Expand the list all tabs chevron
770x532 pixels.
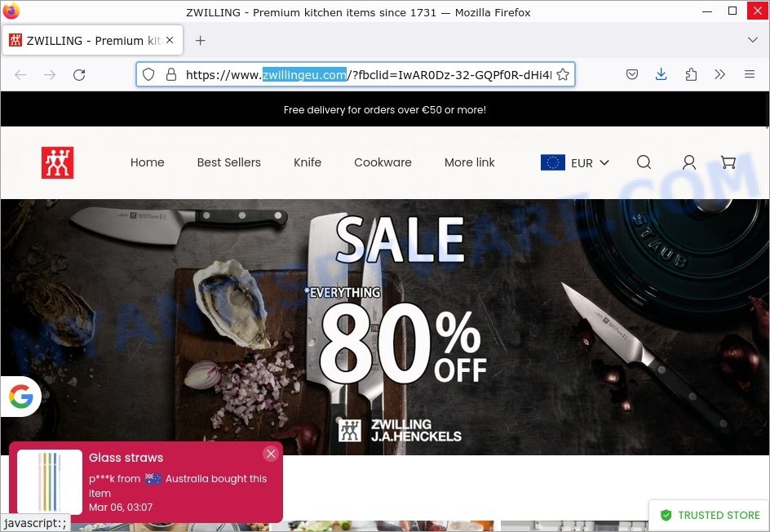point(752,40)
